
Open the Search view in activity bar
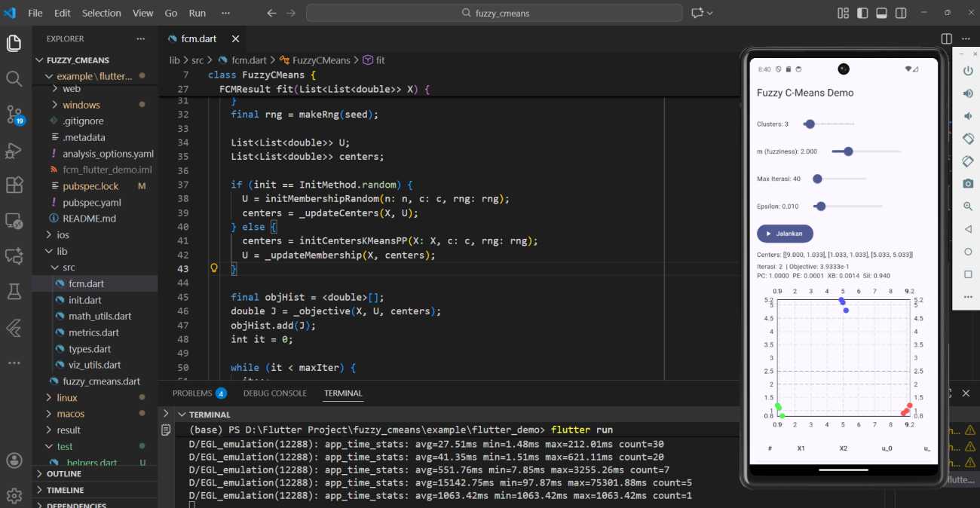tap(14, 78)
